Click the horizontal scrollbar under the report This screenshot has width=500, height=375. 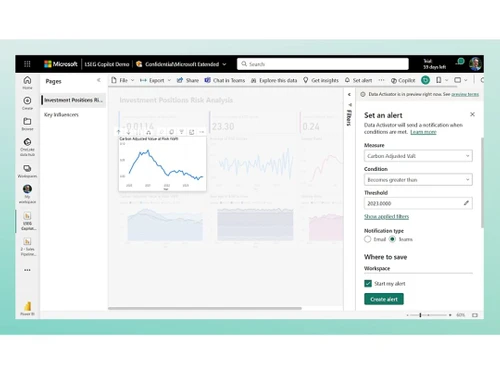[205, 308]
